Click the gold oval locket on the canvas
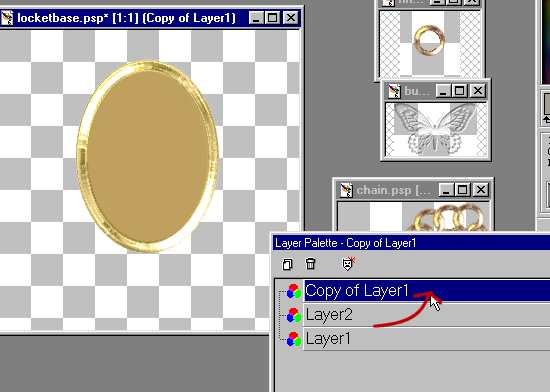Image resolution: width=550 pixels, height=392 pixels. [147, 156]
